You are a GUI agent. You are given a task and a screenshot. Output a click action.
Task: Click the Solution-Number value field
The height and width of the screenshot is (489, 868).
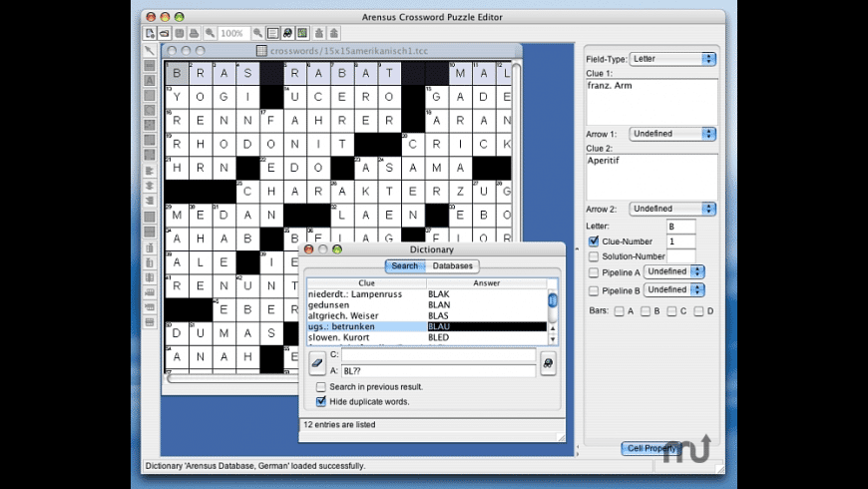coord(680,256)
